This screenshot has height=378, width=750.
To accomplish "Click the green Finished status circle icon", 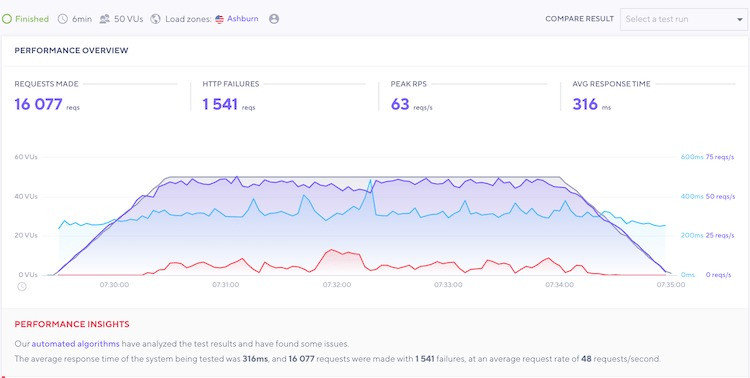I will click(7, 19).
